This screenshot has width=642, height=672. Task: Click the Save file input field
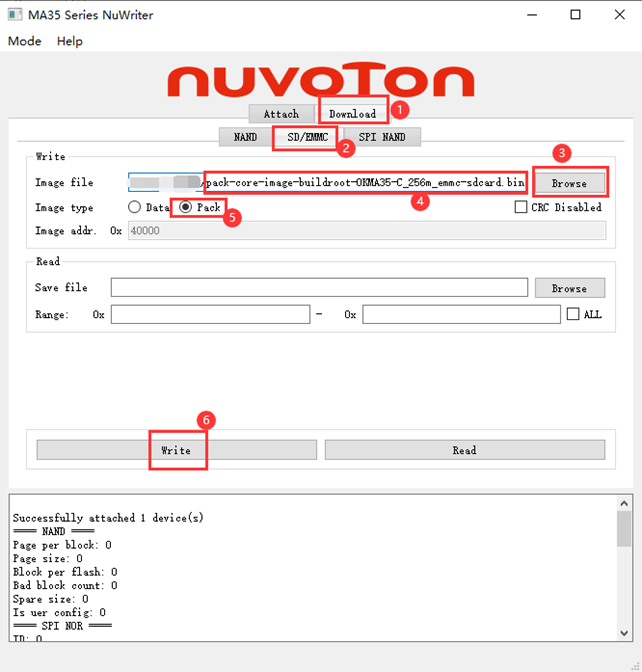pos(319,288)
